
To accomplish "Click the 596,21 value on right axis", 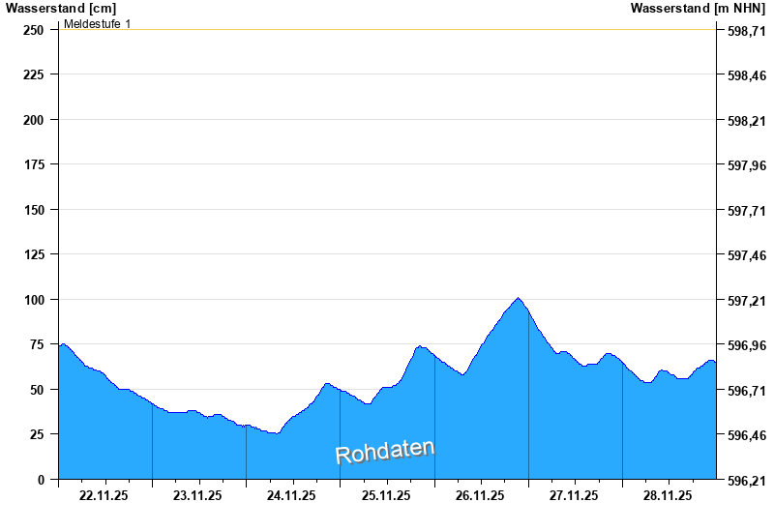I will coord(747,481).
